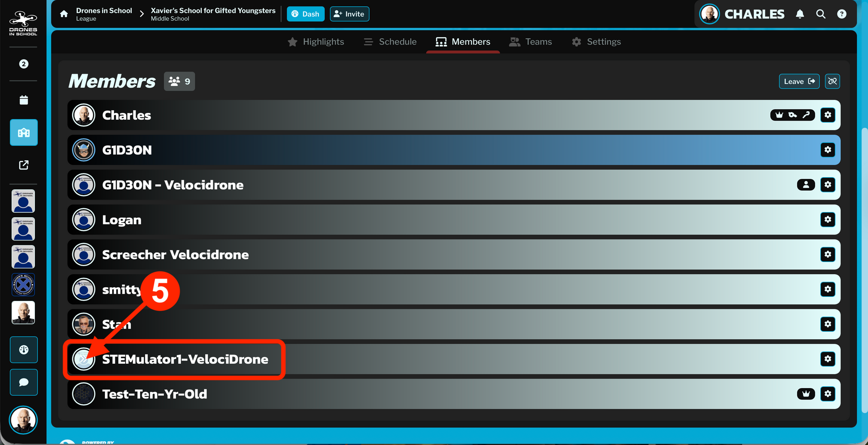Open the Settings tab
This screenshot has width=868, height=445.
point(596,42)
